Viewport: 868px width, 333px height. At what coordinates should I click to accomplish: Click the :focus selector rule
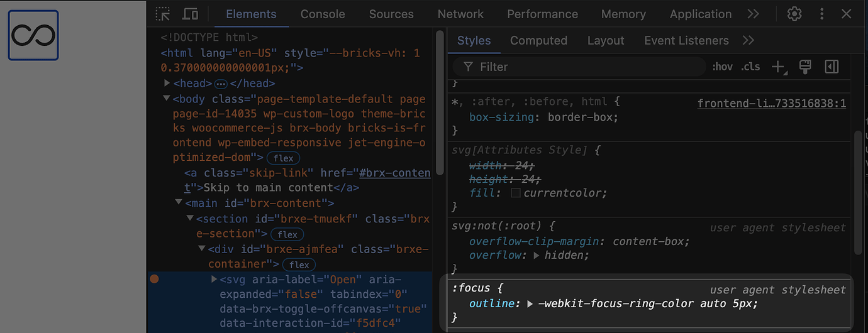pos(472,289)
